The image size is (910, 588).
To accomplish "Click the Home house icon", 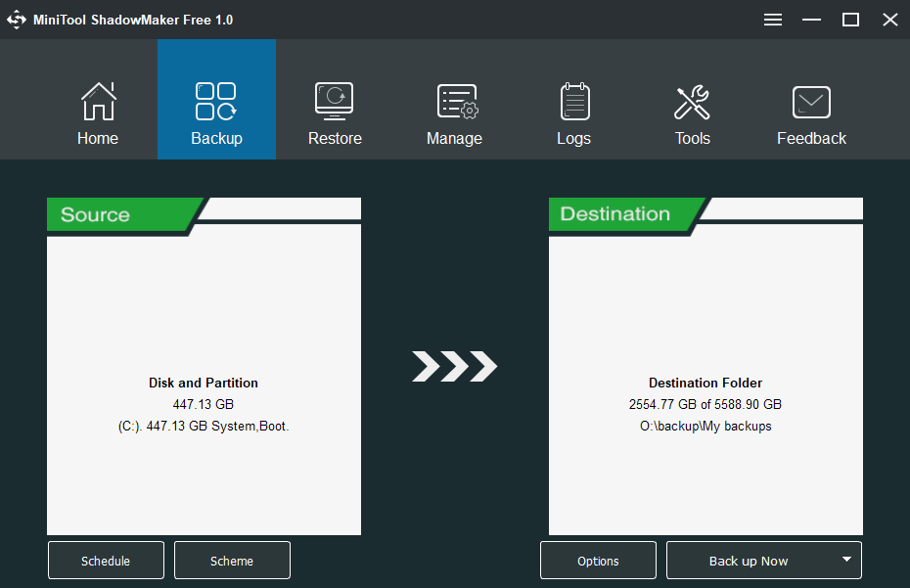I will tap(98, 102).
